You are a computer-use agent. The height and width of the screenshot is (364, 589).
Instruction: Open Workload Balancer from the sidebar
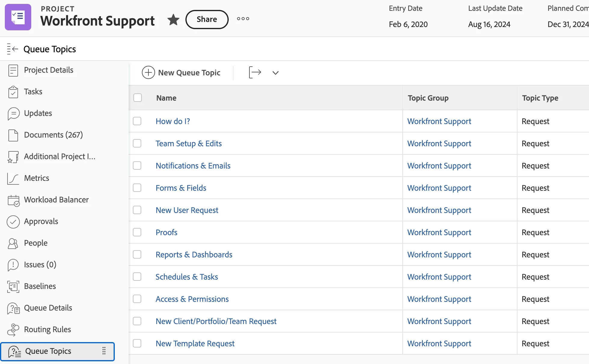(x=56, y=200)
